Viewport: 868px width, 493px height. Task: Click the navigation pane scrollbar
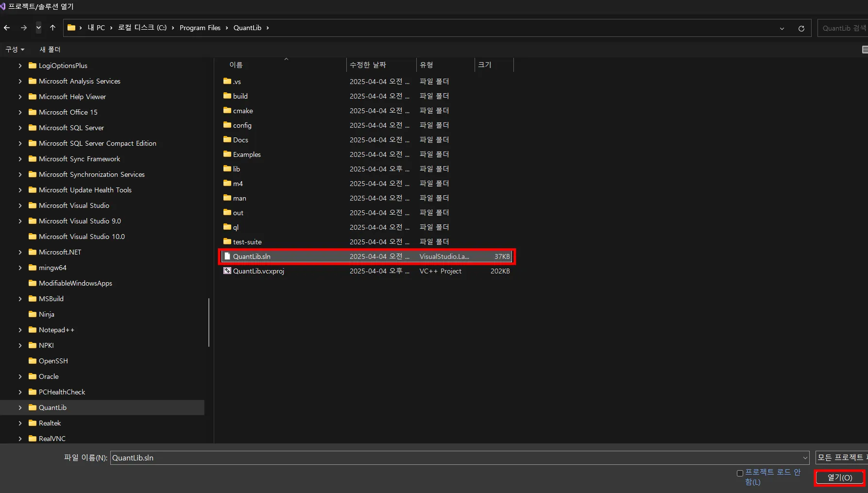tap(209, 323)
